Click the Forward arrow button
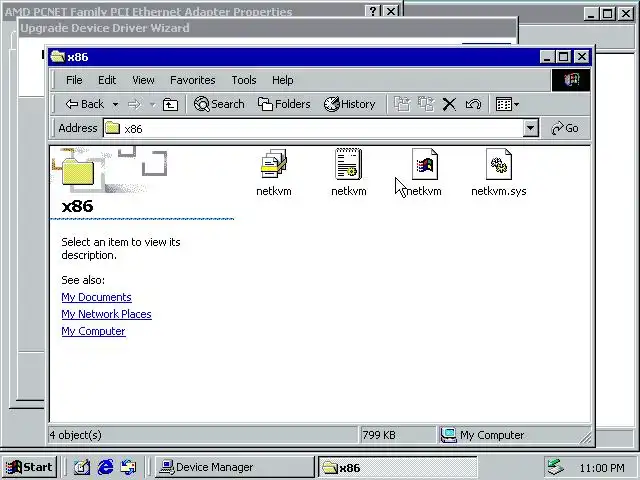The height and width of the screenshot is (480, 640). point(134,104)
